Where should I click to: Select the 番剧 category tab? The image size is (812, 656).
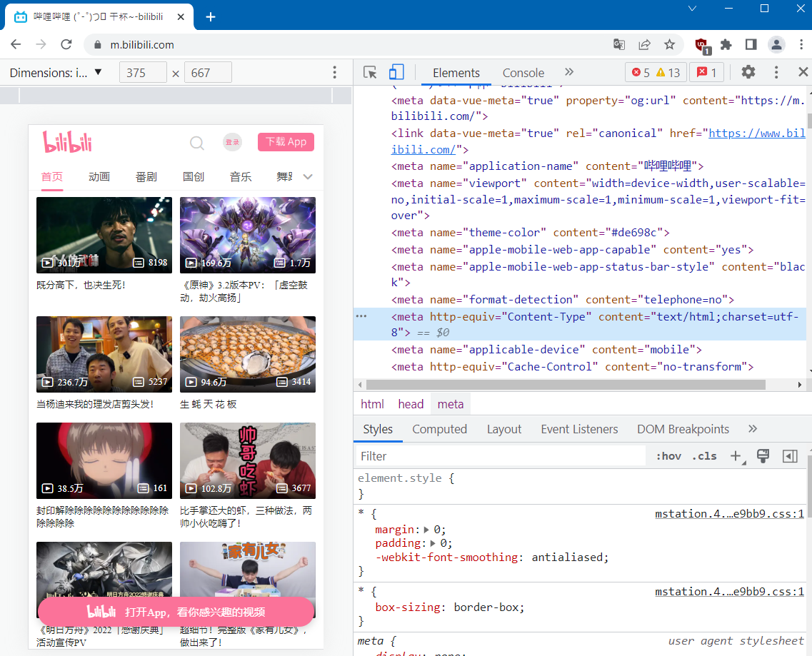tap(146, 177)
